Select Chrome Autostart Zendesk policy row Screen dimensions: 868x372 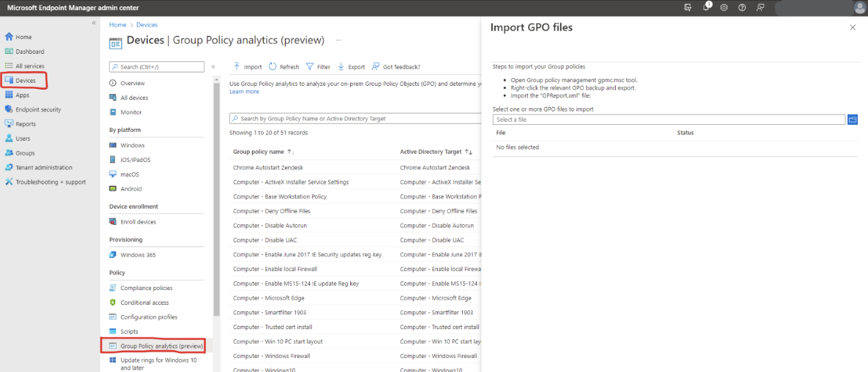355,168
